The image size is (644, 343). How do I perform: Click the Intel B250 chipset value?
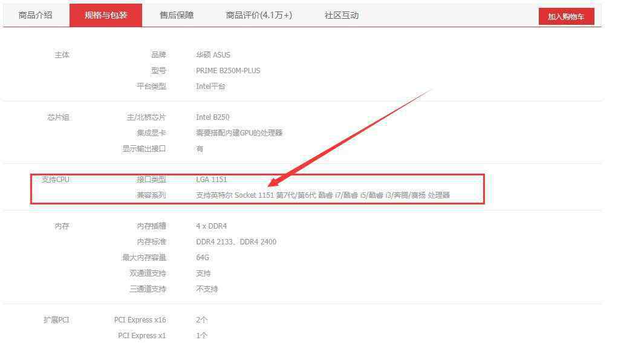point(213,117)
